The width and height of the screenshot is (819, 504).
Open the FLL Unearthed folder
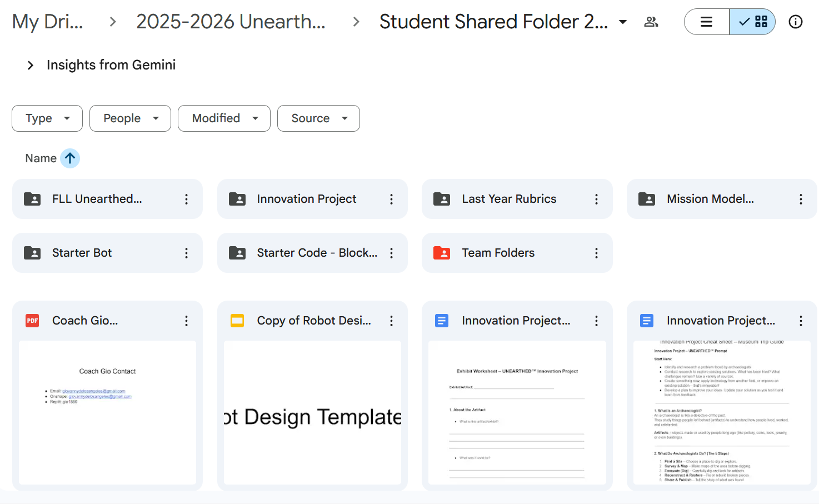tap(97, 199)
